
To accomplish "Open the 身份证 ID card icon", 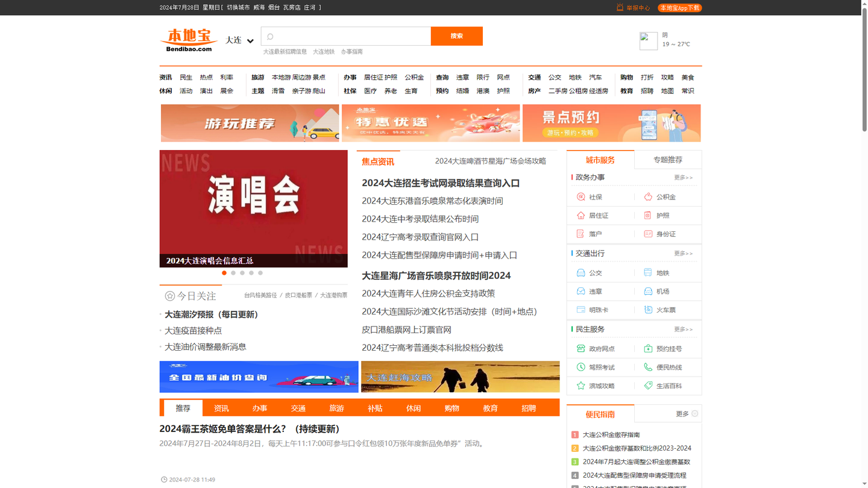I will (x=648, y=234).
